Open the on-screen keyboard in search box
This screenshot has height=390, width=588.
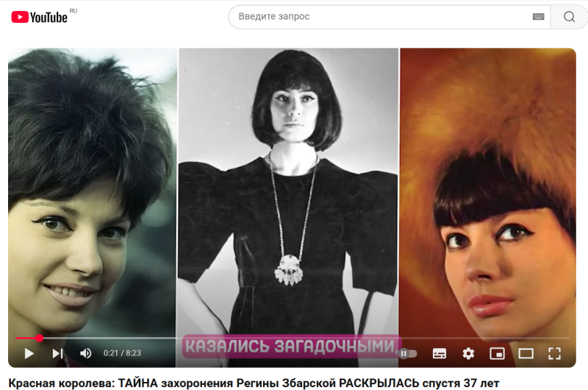tap(538, 16)
